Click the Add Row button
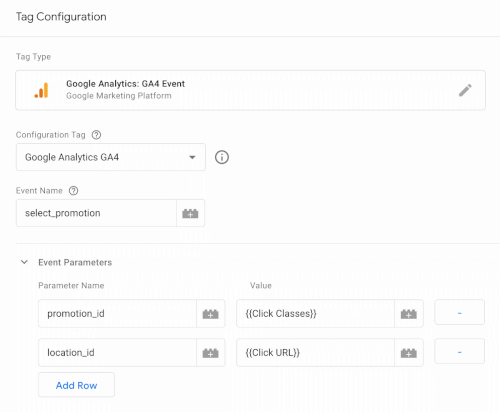The height and width of the screenshot is (412, 500). 76,385
